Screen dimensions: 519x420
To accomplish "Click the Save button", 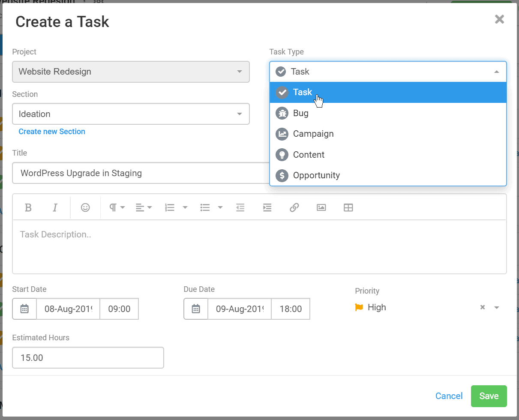I will (x=489, y=396).
